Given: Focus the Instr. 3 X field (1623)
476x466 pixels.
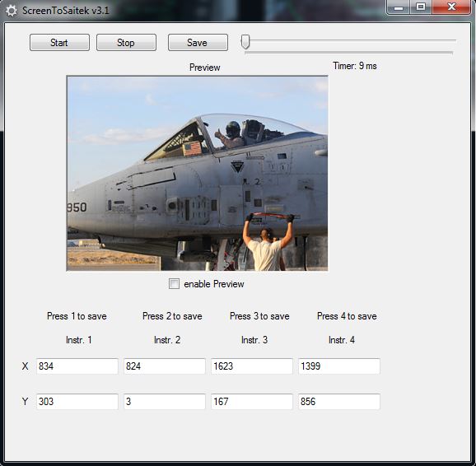Looking at the screenshot, I should point(252,366).
